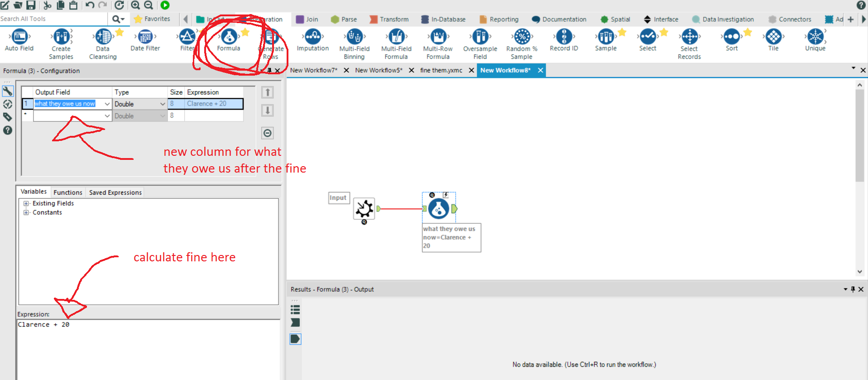Show the messages view in Results
The image size is (868, 380).
295,322
